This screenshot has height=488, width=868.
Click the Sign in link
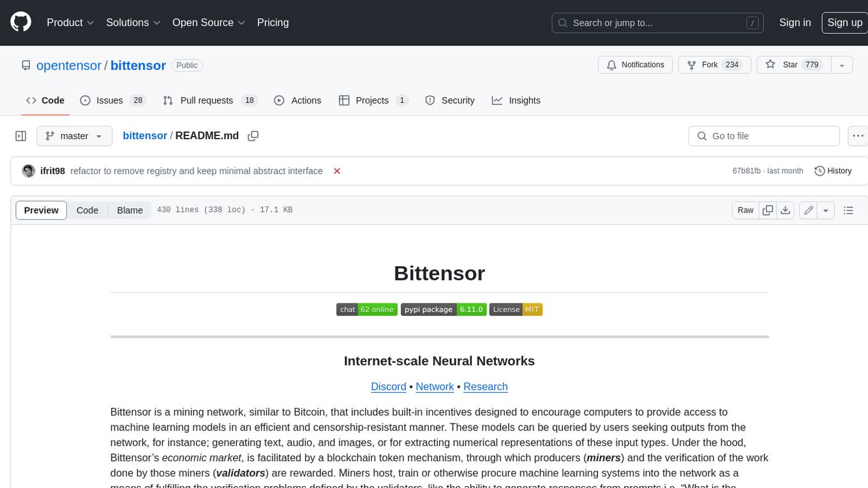795,22
